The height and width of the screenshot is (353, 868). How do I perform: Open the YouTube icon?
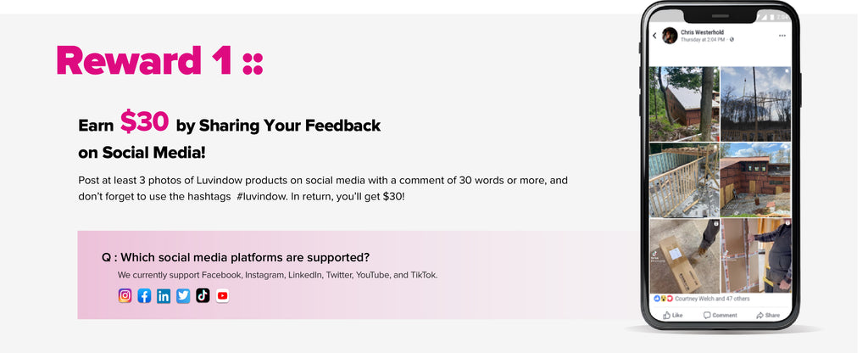tap(222, 296)
